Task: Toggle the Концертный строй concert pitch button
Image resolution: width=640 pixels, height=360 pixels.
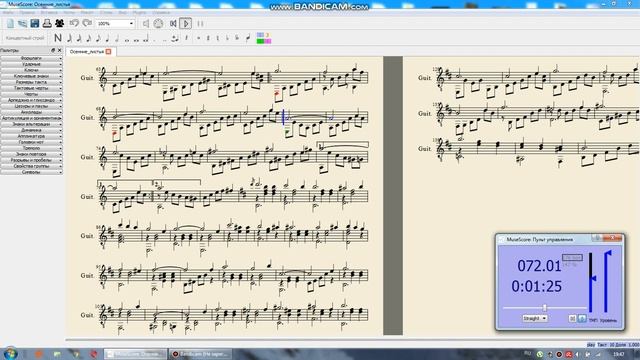Action: click(25, 38)
